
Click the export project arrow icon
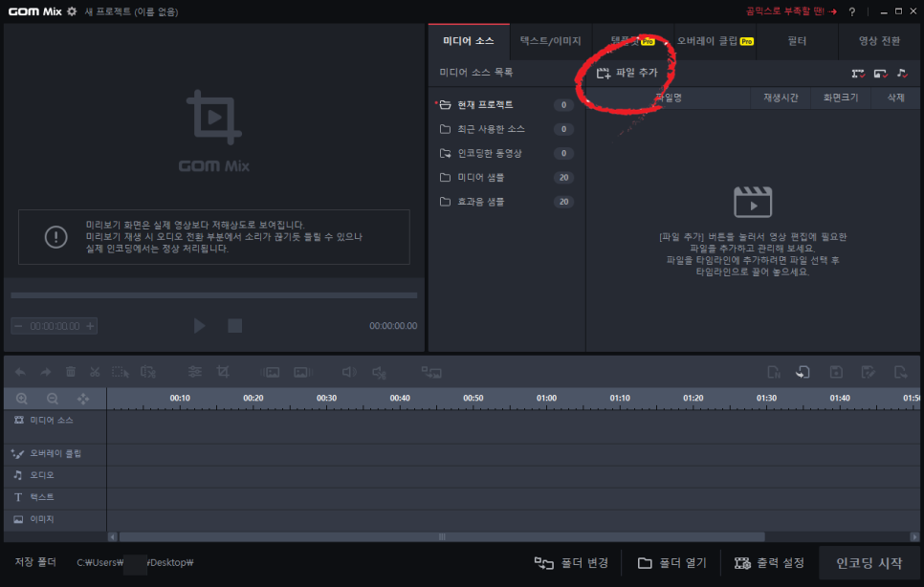point(900,372)
